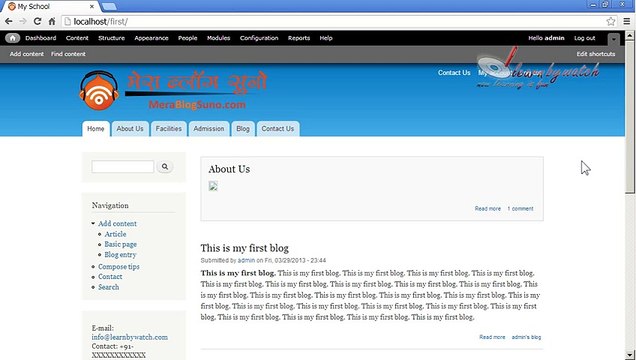Image resolution: width=636 pixels, height=360 pixels.
Task: Select the Facilities tab
Action: pos(169,129)
